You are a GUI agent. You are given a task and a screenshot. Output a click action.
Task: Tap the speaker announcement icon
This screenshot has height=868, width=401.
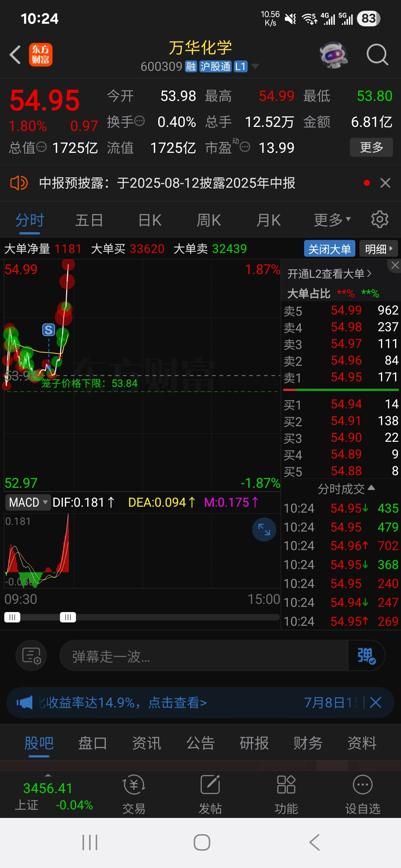(19, 183)
